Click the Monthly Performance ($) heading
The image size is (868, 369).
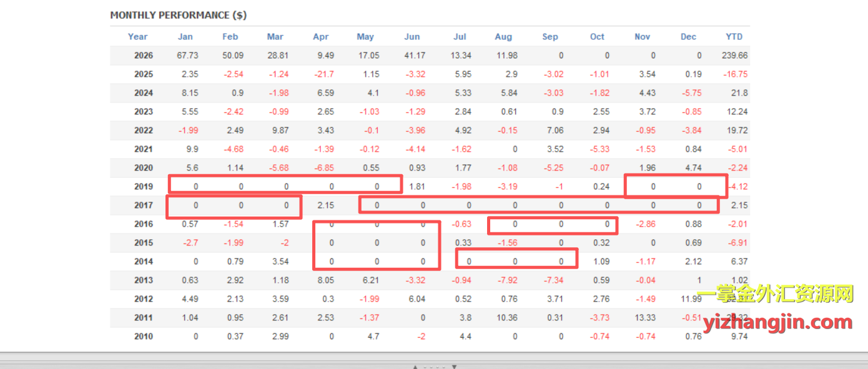178,15
